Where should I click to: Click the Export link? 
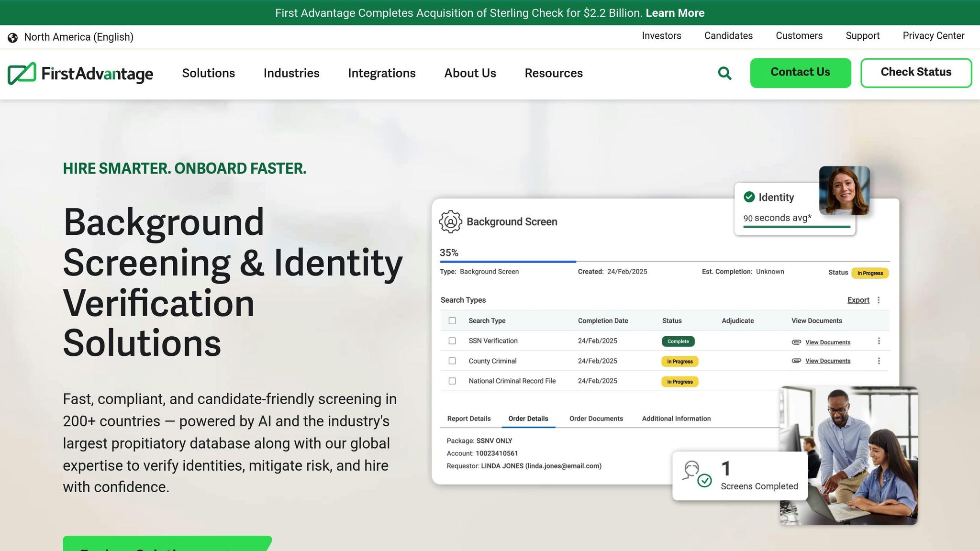click(x=858, y=300)
